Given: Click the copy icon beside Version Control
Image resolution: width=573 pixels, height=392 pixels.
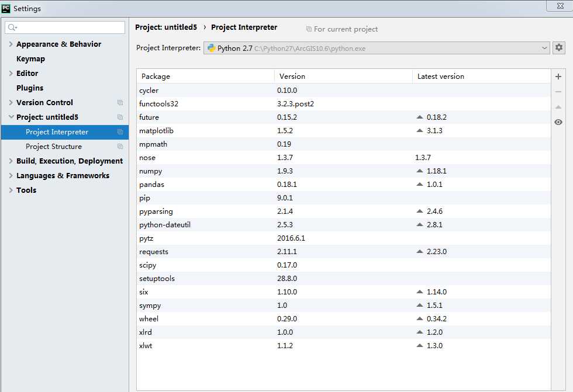Looking at the screenshot, I should coord(120,103).
